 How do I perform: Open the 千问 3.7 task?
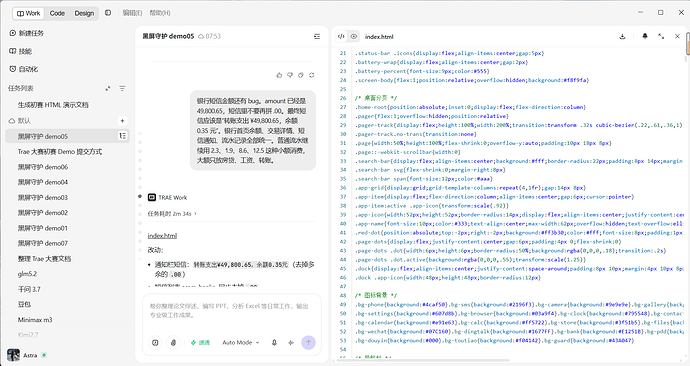[29, 289]
